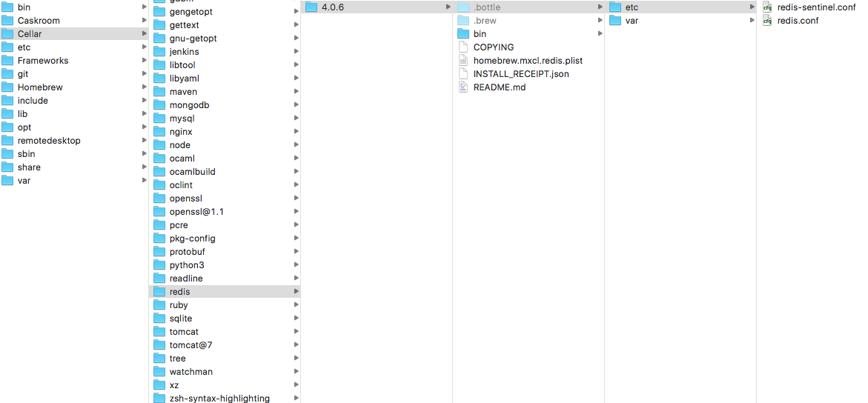Click the Frameworks folder icon
The image size is (868, 403).
[7, 60]
